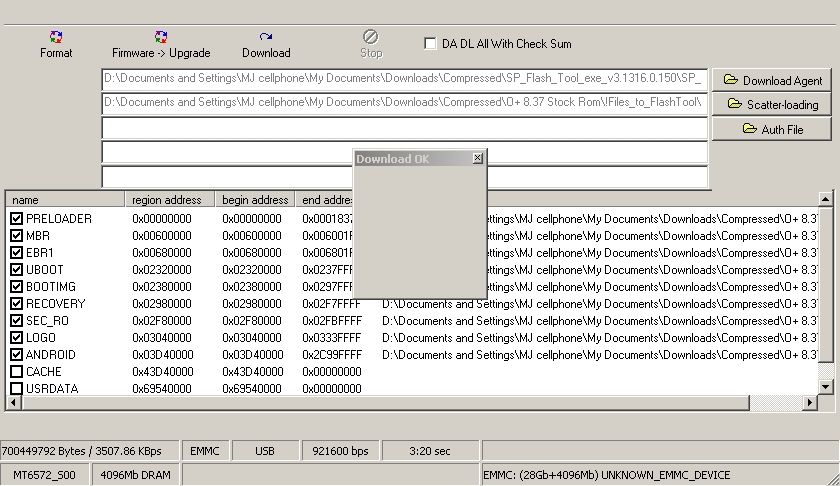Load a scatter file via Scatter-loading
840x486 pixels.
pos(772,104)
